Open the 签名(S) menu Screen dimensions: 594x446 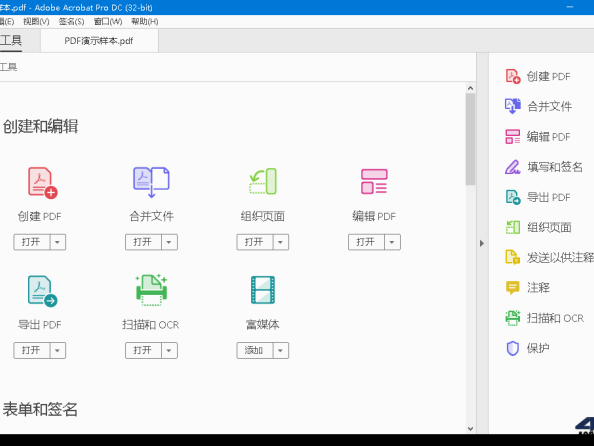tap(72, 22)
